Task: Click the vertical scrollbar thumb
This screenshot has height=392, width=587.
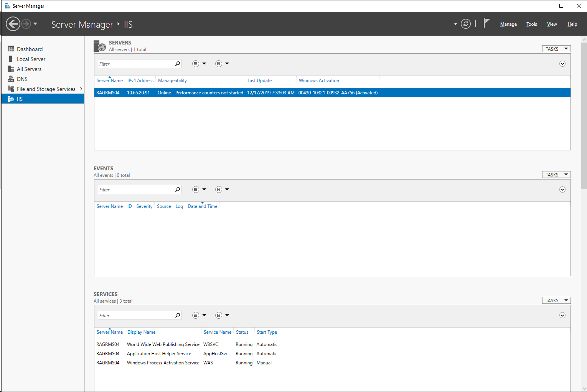Action: pyautogui.click(x=584, y=115)
